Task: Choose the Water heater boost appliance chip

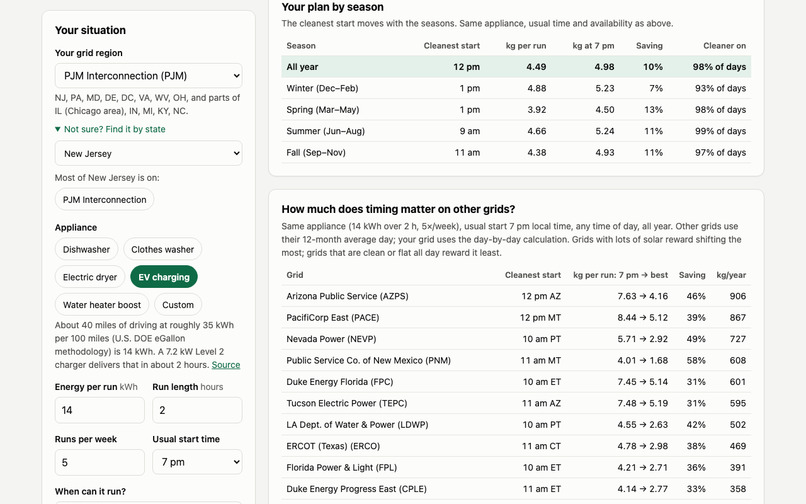Action: click(102, 305)
